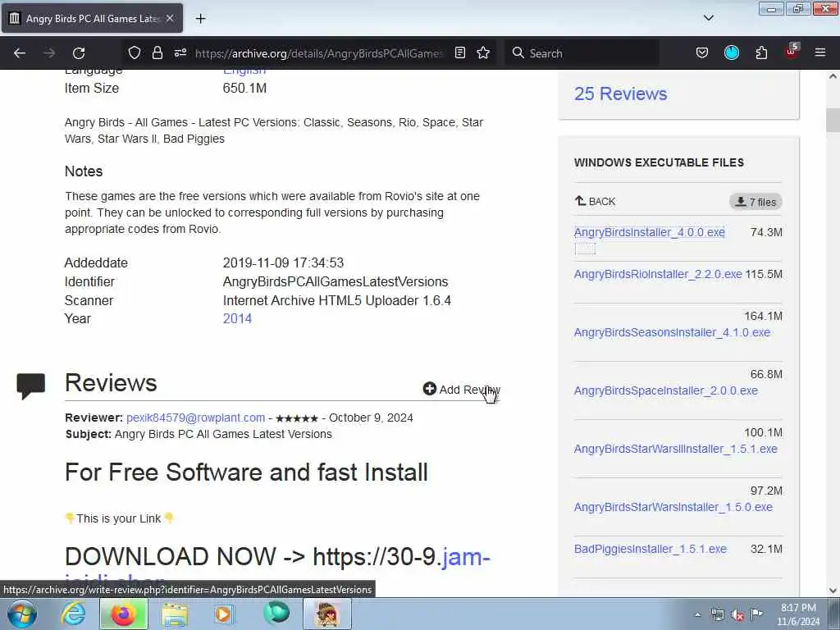Screen dimensions: 840x630
Task: Open Windows Media Player in taskbar
Action: 224,614
